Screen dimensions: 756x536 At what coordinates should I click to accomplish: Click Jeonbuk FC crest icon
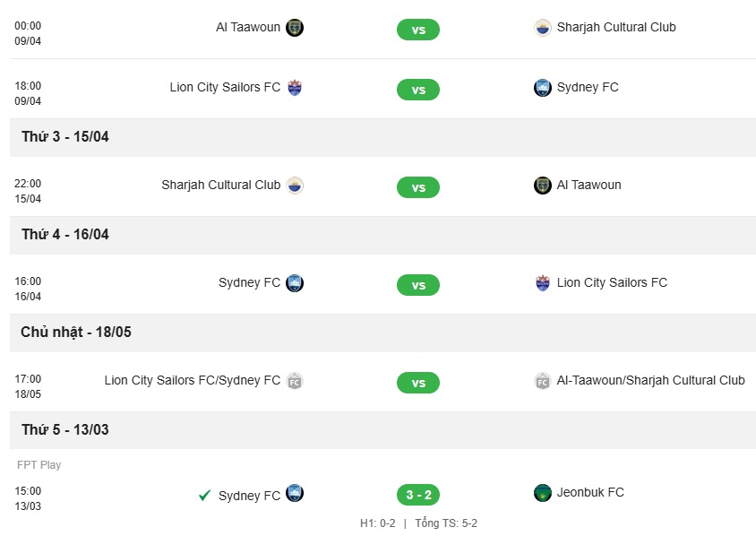[x=543, y=493]
